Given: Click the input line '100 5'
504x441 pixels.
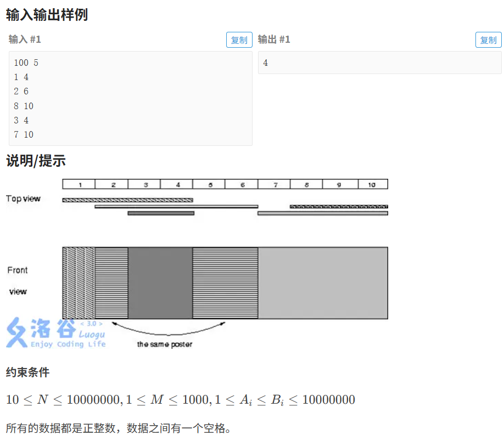Looking at the screenshot, I should (x=26, y=63).
